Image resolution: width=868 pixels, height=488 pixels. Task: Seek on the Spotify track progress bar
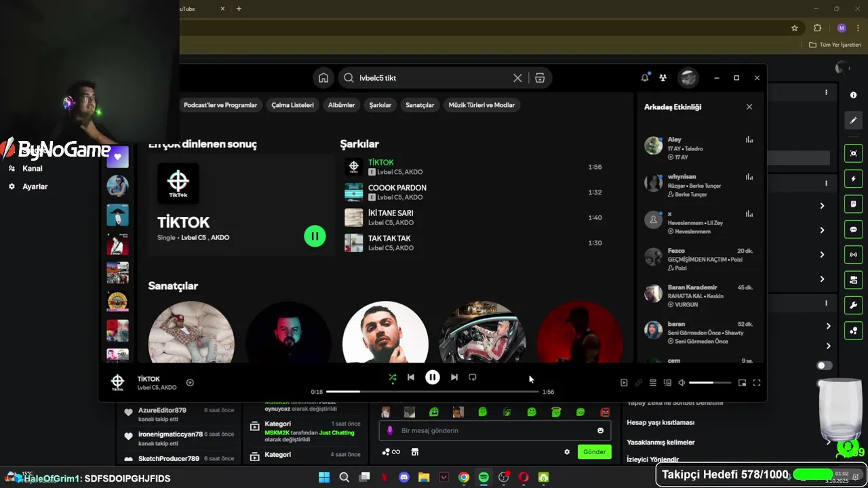433,392
